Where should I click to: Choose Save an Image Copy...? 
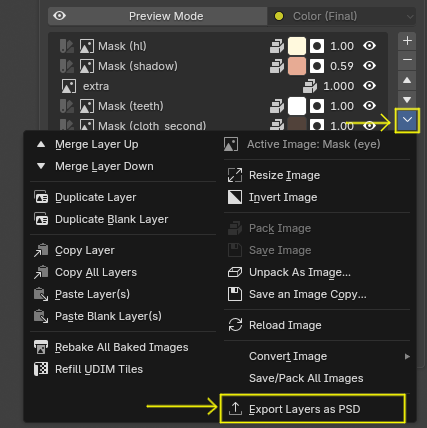(317, 294)
